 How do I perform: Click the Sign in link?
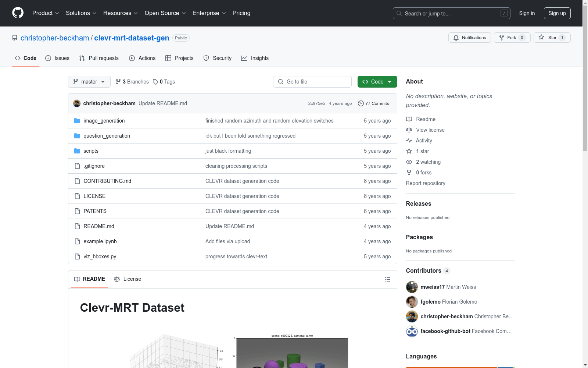tap(527, 13)
